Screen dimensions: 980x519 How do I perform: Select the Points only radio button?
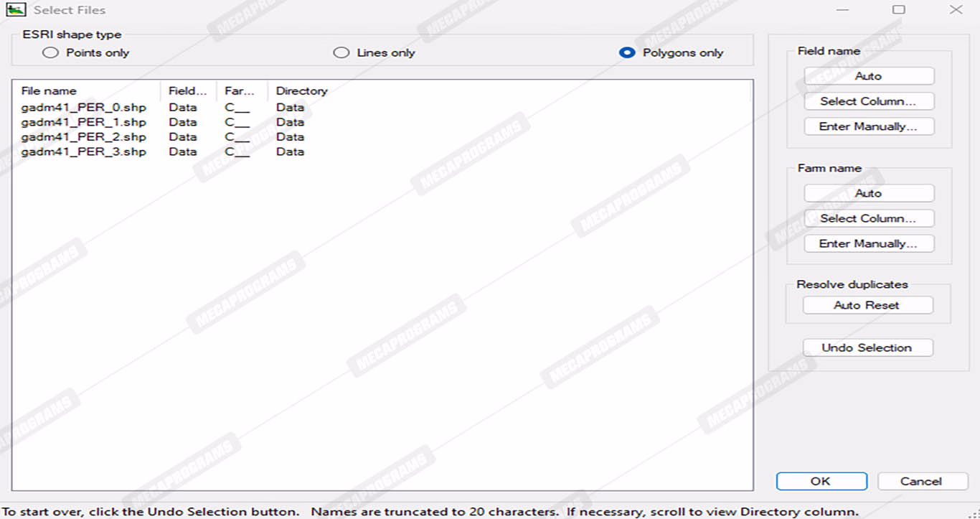tap(50, 52)
